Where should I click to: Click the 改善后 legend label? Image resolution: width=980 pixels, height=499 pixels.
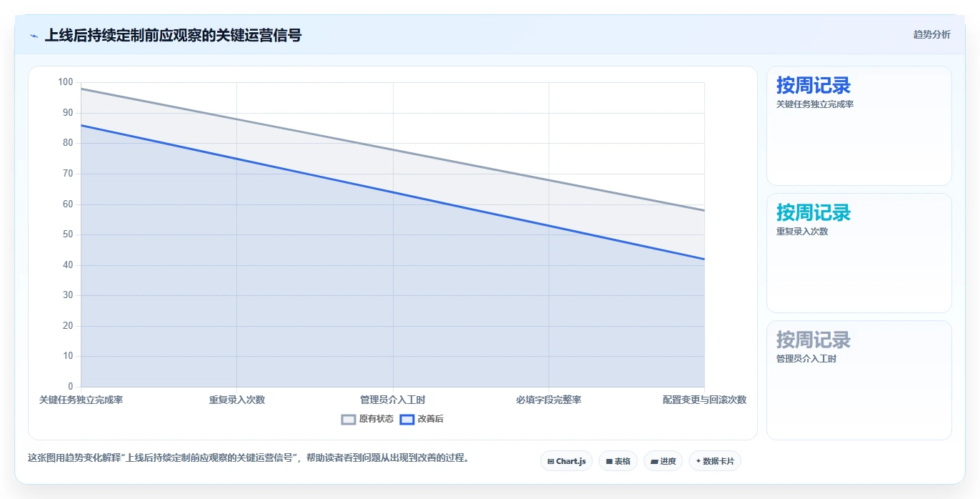click(431, 419)
